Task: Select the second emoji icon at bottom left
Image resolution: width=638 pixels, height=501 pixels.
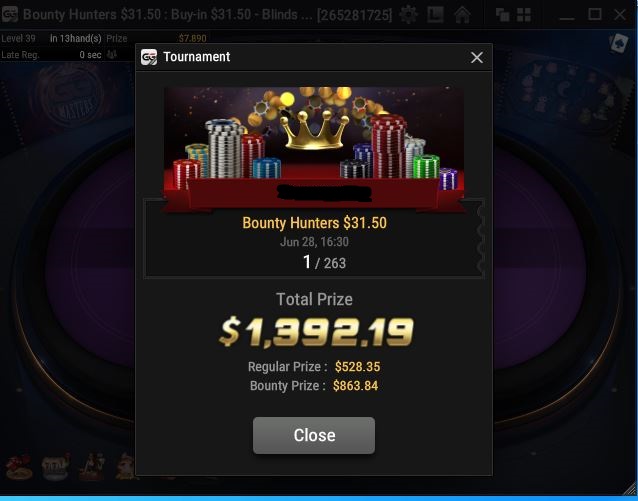Action: point(55,467)
